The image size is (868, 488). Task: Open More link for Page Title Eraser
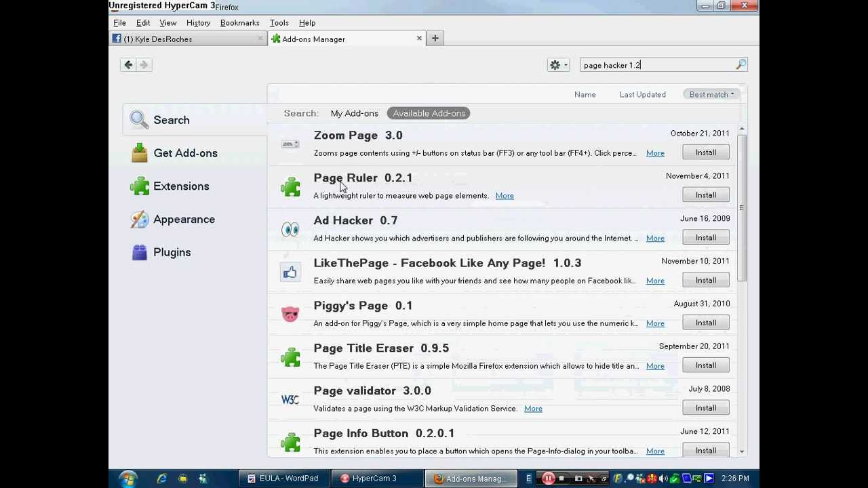click(655, 366)
